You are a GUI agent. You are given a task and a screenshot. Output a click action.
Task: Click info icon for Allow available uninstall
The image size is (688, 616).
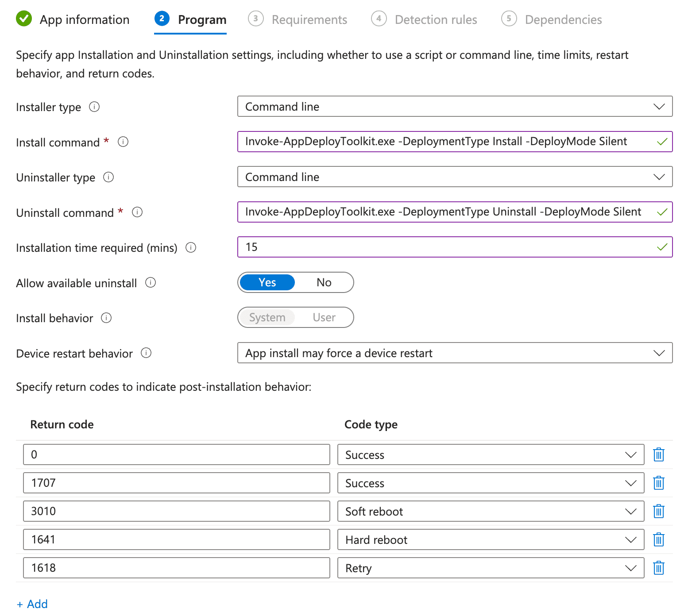pyautogui.click(x=151, y=282)
